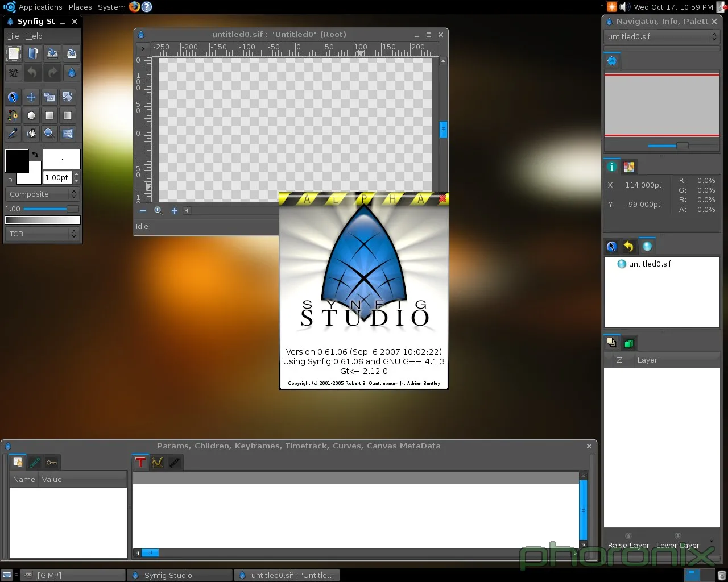Select the Zoom magnifier tool
Image resolution: width=728 pixels, height=582 pixels.
pyautogui.click(x=49, y=134)
